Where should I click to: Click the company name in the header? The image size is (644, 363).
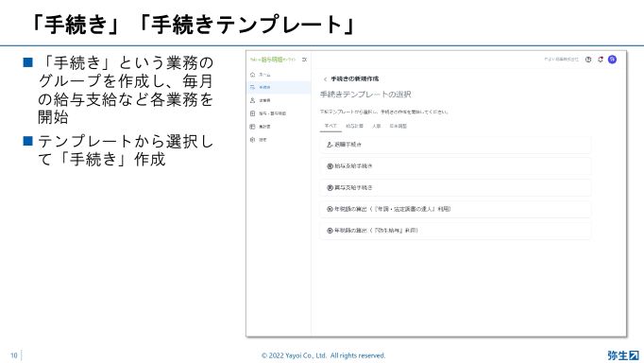(561, 60)
